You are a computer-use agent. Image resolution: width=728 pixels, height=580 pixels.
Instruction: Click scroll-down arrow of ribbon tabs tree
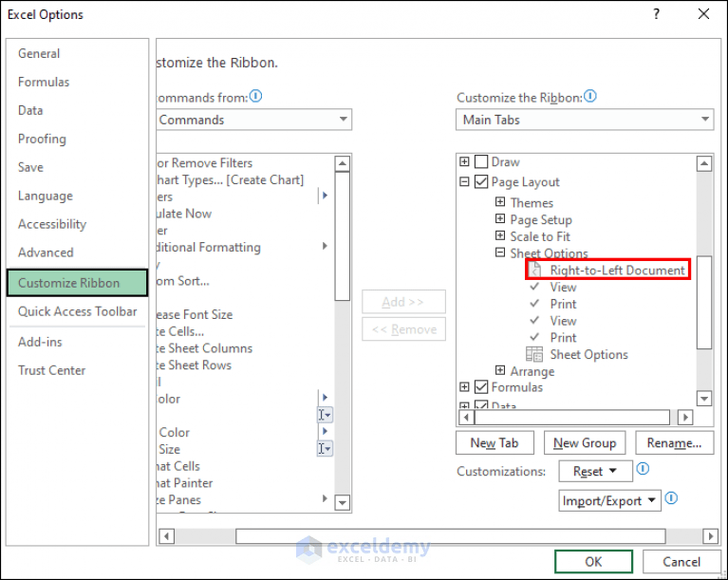[704, 399]
